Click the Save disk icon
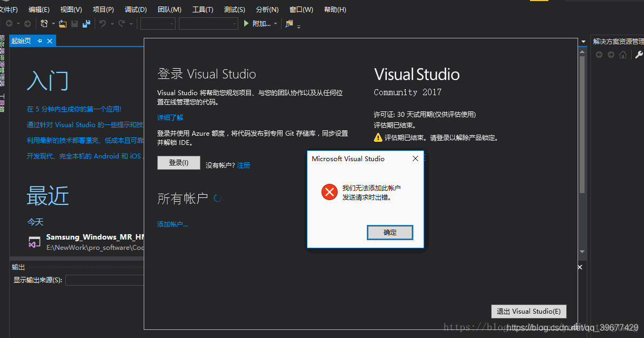644x338 pixels. click(75, 24)
